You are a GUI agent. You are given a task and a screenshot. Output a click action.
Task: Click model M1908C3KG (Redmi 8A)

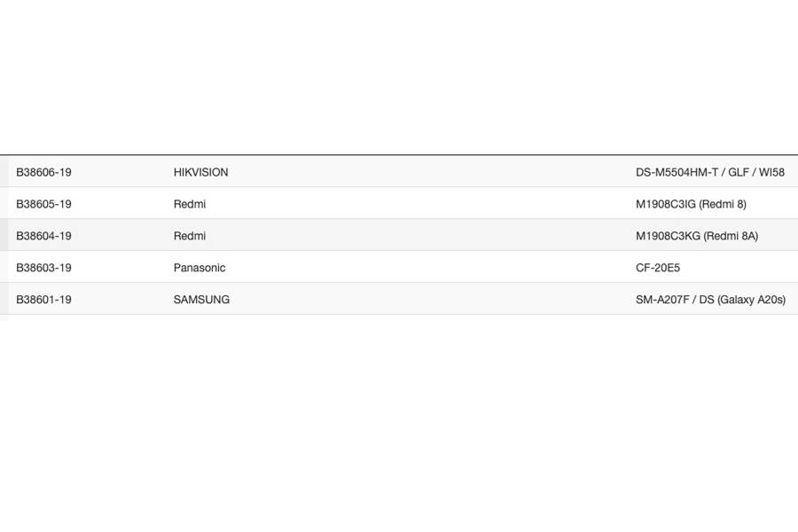click(696, 236)
